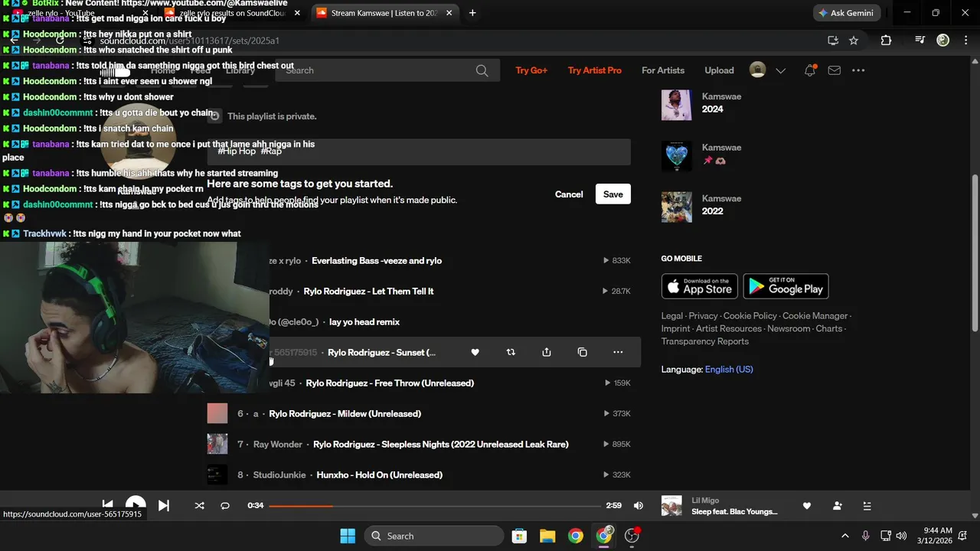Follow Lil Migo from player bar

tap(837, 506)
